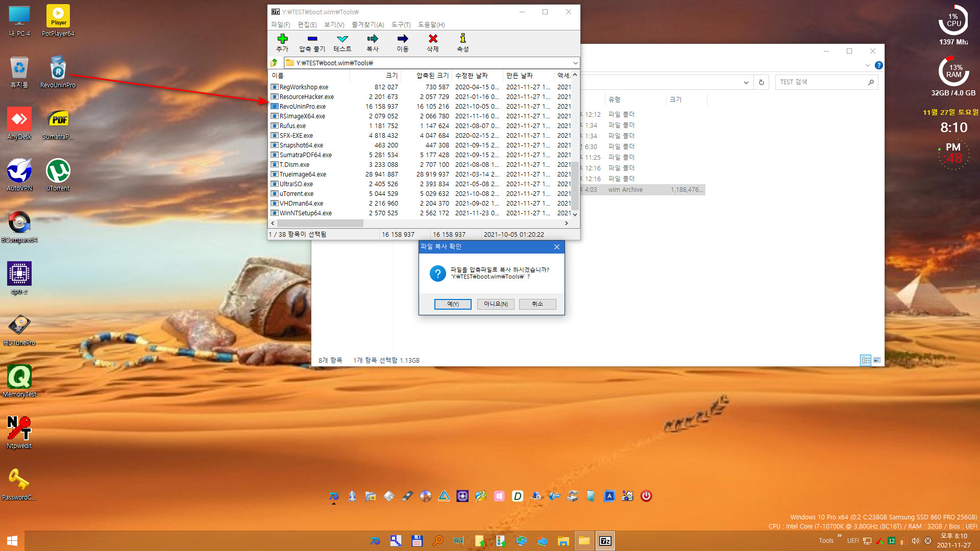Expand the Explorer address bar dropdown

746,82
